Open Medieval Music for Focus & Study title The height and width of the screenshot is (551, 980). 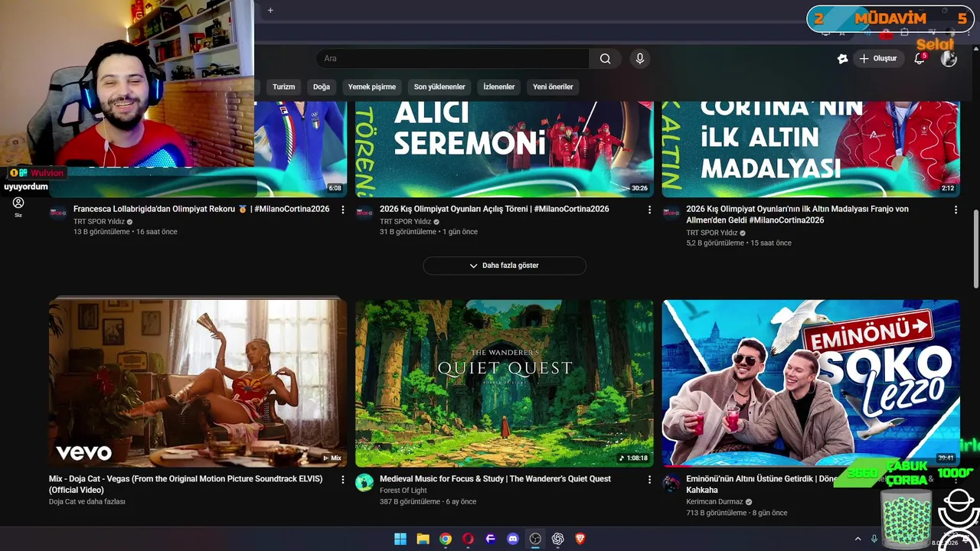[495, 479]
